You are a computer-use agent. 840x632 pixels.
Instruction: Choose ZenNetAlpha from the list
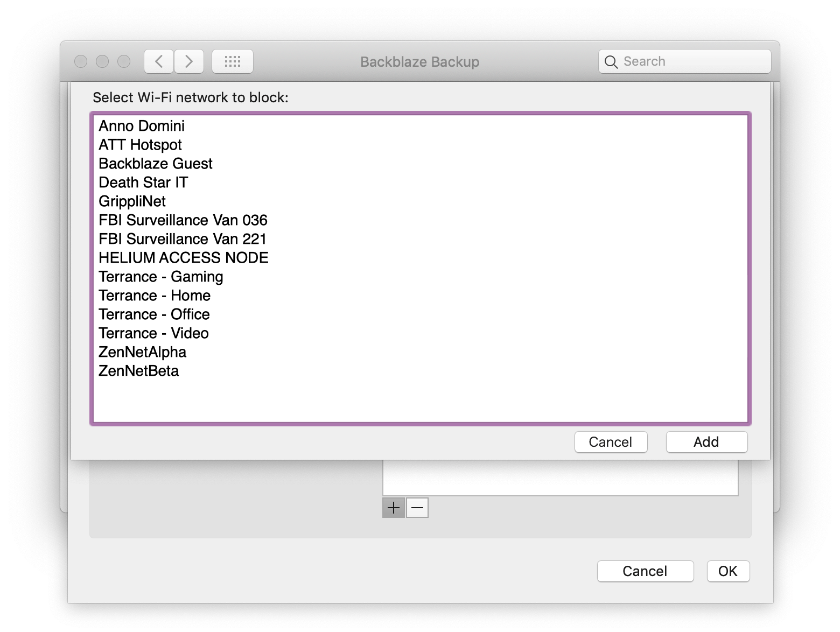tap(420, 352)
